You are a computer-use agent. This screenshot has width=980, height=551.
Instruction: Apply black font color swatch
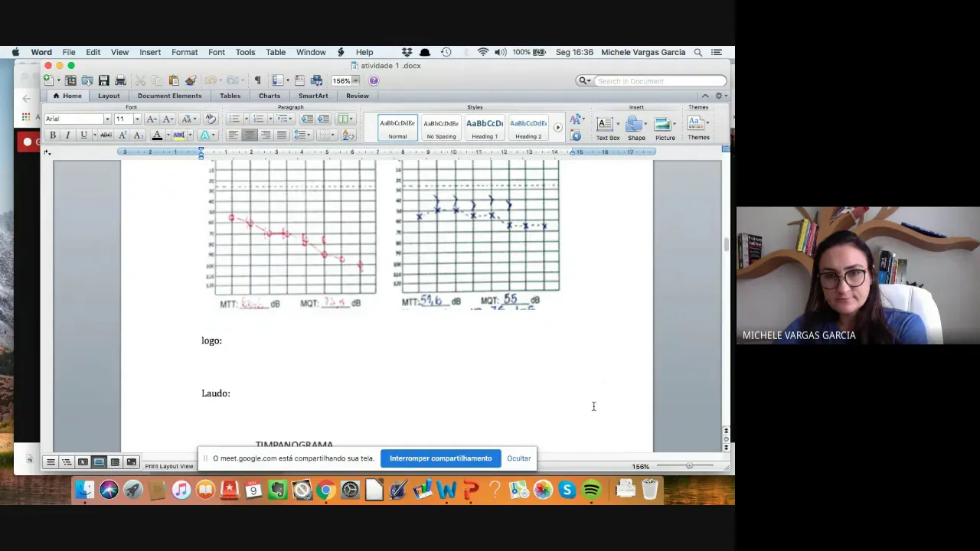(157, 135)
